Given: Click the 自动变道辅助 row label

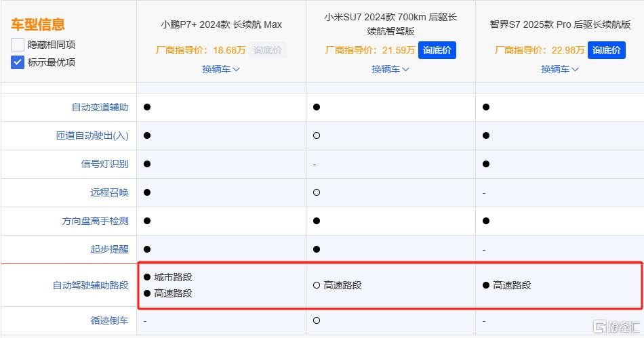Looking at the screenshot, I should (100, 108).
